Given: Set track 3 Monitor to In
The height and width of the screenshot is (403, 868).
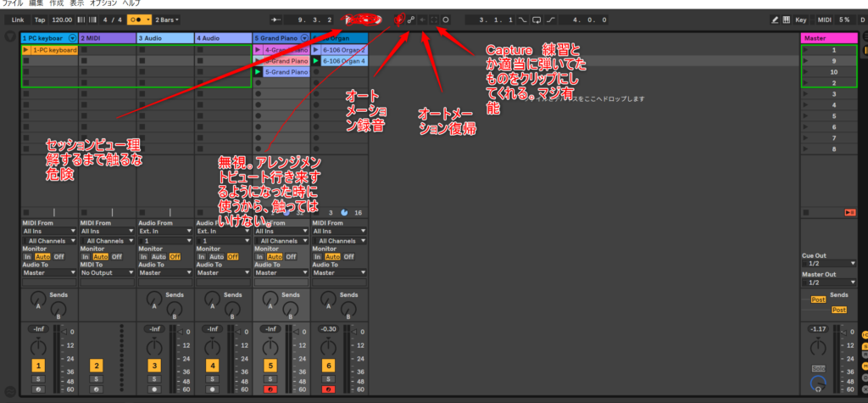Looking at the screenshot, I should 142,256.
